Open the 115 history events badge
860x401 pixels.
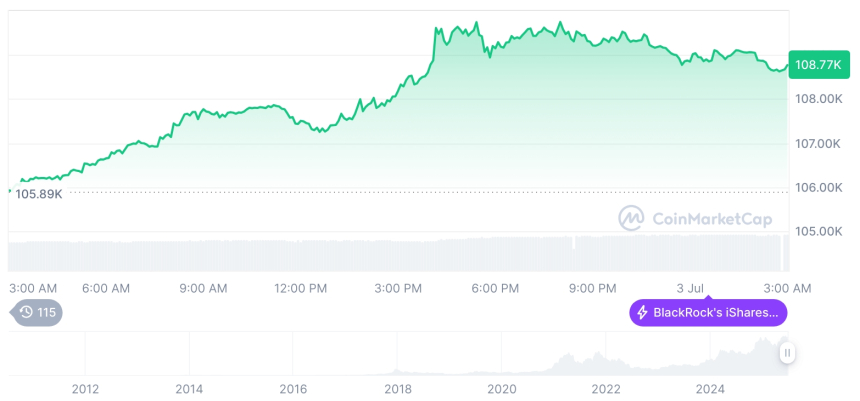(36, 313)
